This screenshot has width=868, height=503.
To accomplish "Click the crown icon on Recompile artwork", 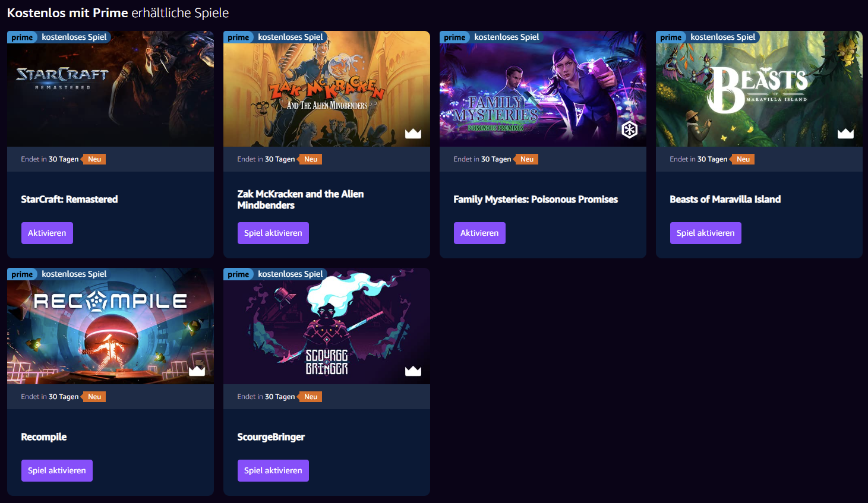I will tap(197, 371).
